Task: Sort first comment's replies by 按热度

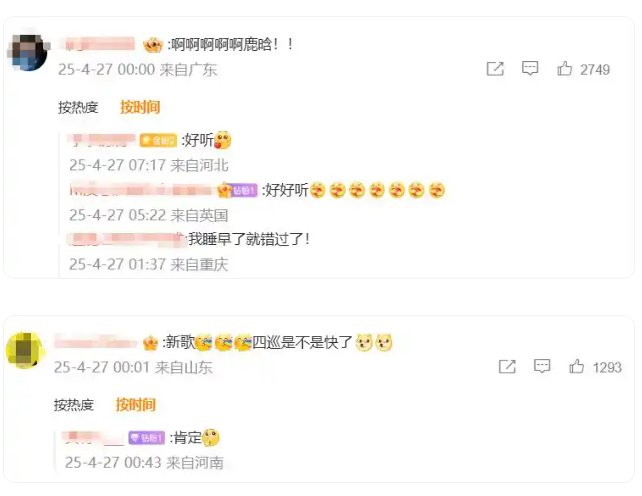Action: click(78, 108)
